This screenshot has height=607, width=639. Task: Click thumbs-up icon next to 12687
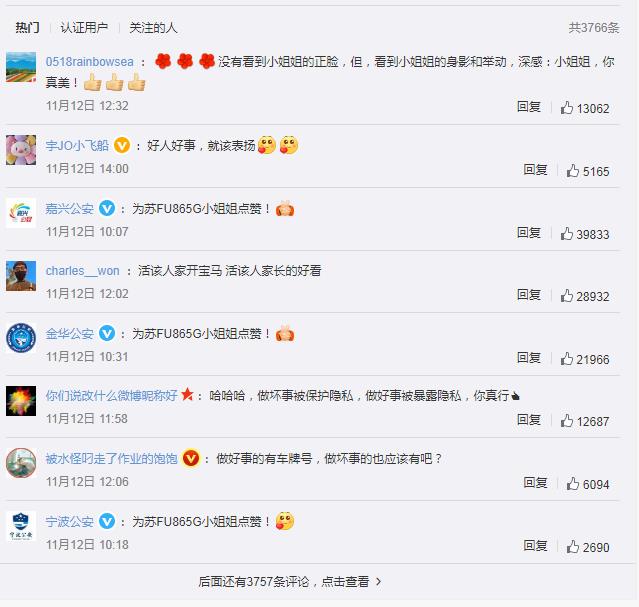coord(566,421)
